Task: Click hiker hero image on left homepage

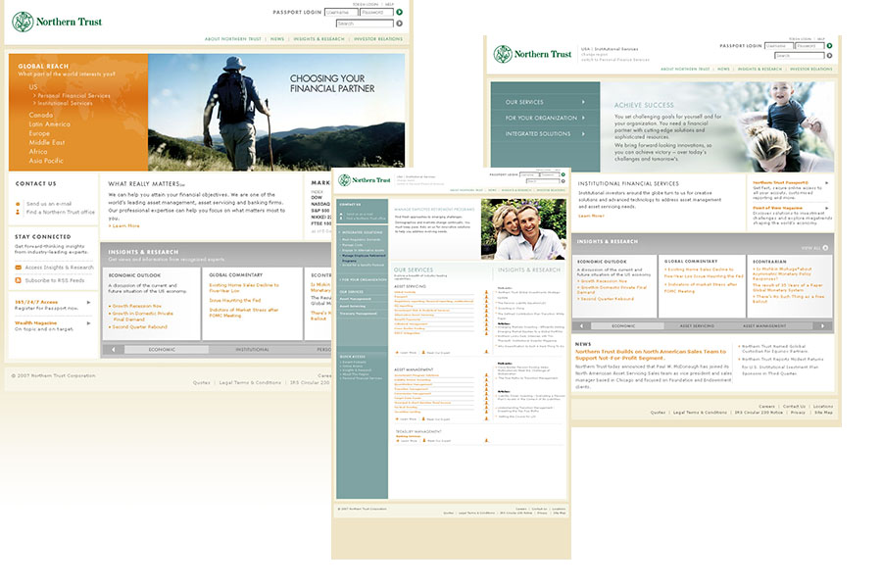Action: 276,112
